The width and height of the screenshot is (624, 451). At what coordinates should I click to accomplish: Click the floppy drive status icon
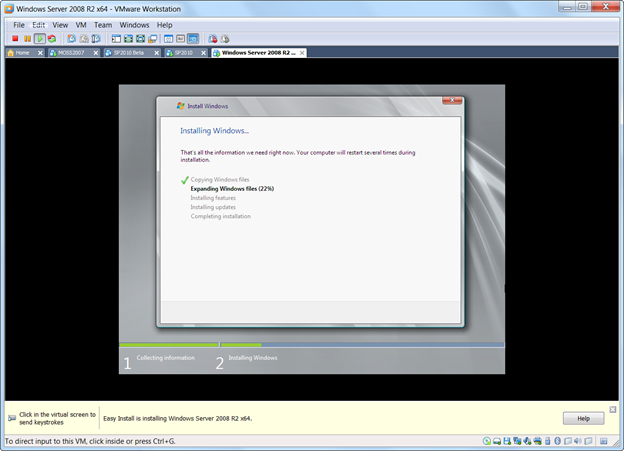[x=507, y=441]
